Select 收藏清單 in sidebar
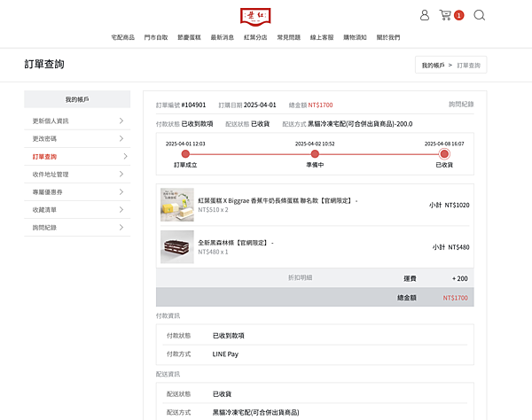Screen dimensions: 532x420 click(x=77, y=210)
